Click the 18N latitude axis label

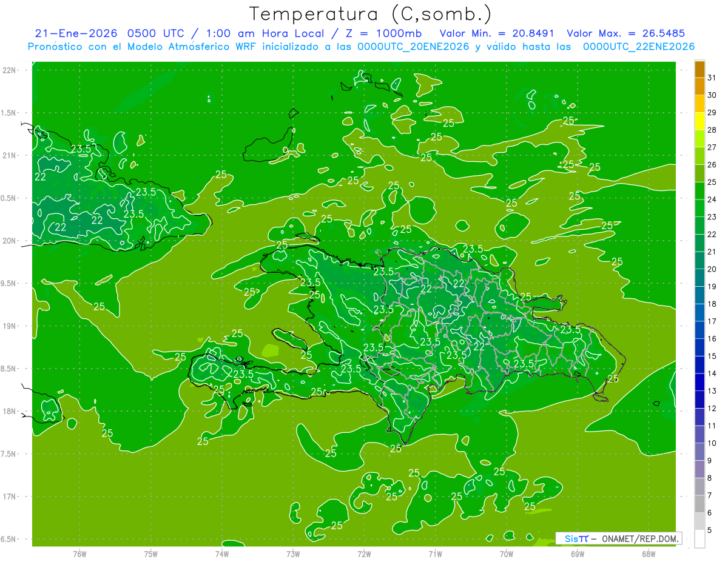pos(10,412)
